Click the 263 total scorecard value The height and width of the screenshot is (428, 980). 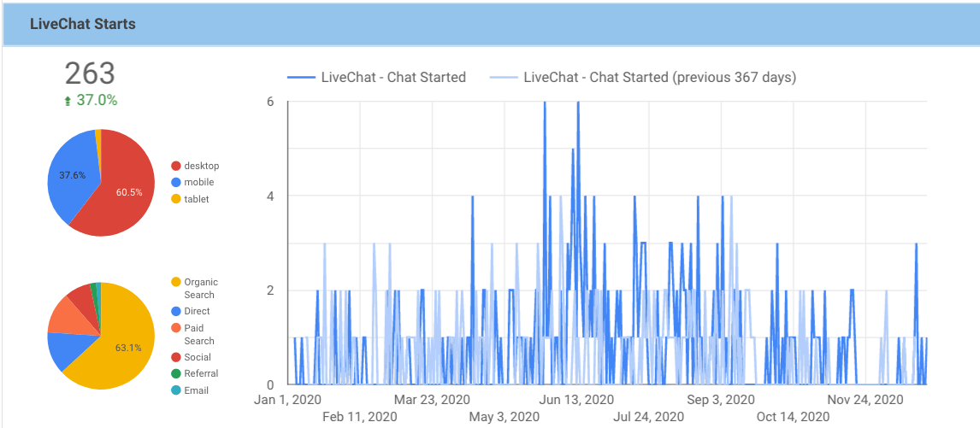click(90, 73)
